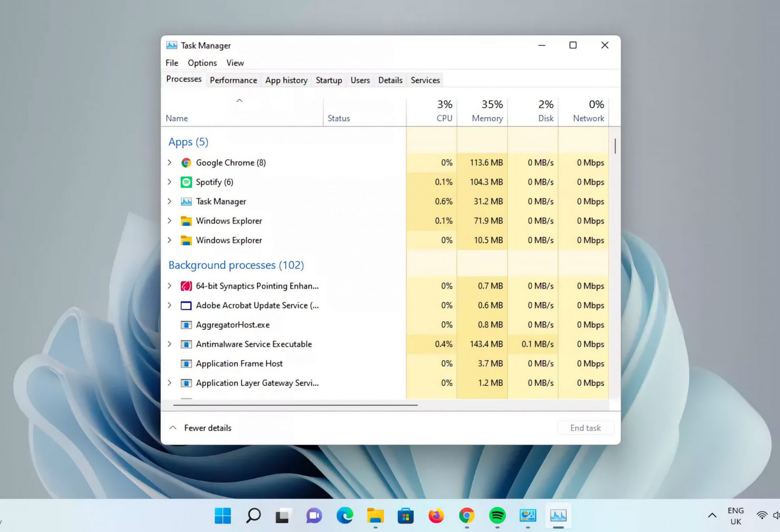This screenshot has height=532, width=780.
Task: Switch to the Startup tab
Action: click(x=328, y=80)
